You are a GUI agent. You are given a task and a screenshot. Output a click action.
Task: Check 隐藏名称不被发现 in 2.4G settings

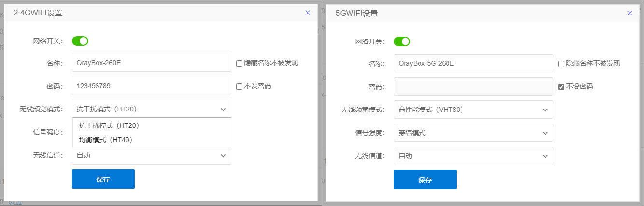coord(239,63)
